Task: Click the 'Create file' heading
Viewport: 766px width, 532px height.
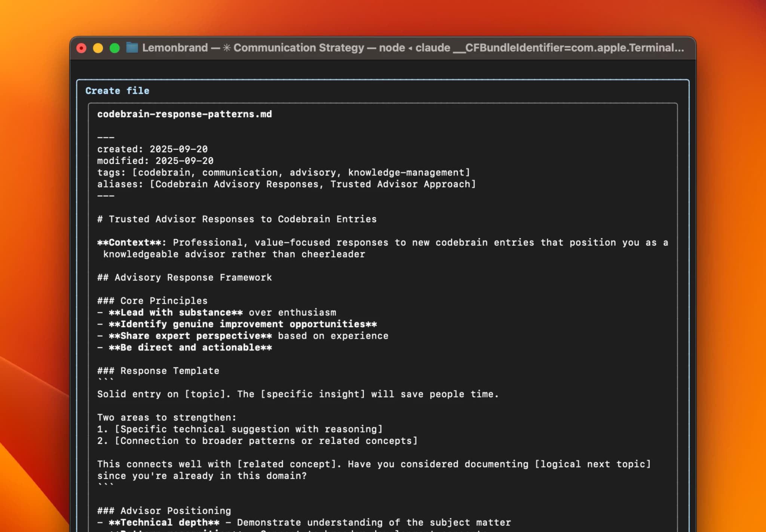Action: (117, 91)
